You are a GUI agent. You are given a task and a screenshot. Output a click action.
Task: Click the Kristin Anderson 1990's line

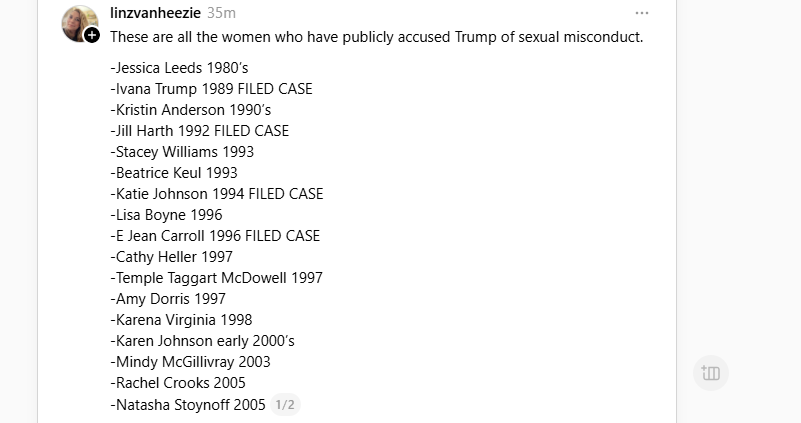[x=190, y=110]
